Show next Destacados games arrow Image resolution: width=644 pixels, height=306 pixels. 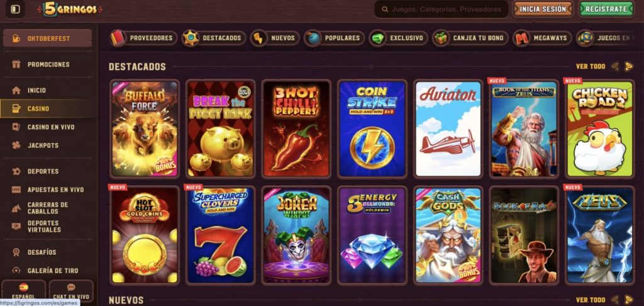pyautogui.click(x=629, y=66)
